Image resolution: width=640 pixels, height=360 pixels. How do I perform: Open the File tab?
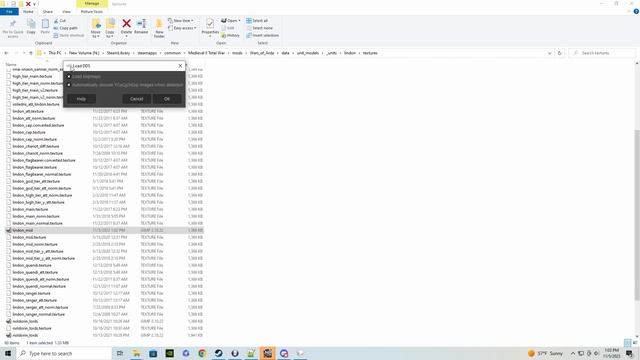9,11
